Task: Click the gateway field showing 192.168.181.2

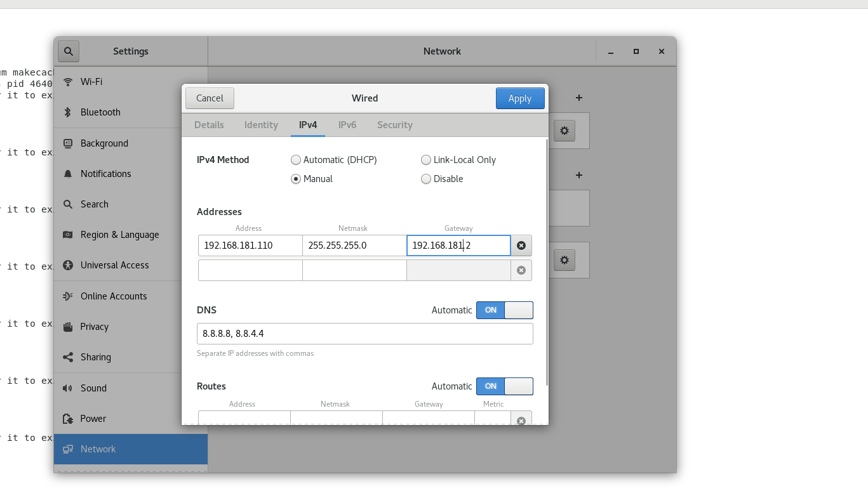Action: point(458,246)
